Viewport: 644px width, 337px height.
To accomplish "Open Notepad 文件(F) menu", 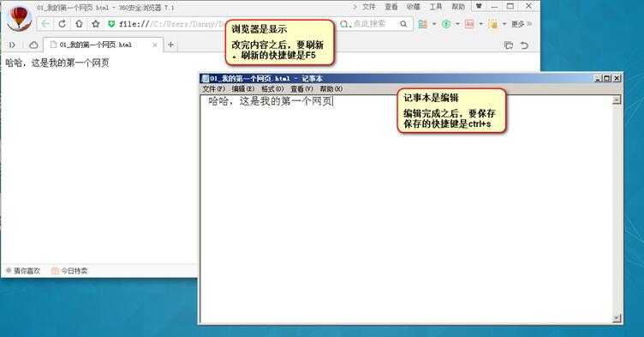I will pyautogui.click(x=213, y=89).
